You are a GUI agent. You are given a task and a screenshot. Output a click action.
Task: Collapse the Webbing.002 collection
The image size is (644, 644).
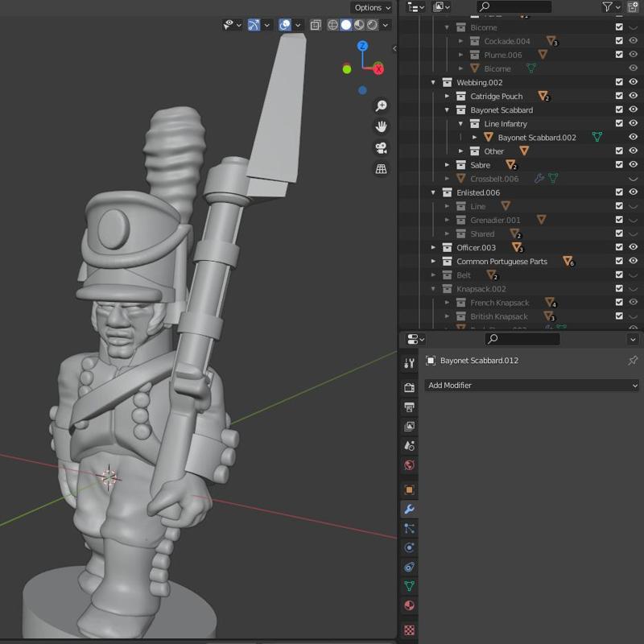click(x=433, y=81)
